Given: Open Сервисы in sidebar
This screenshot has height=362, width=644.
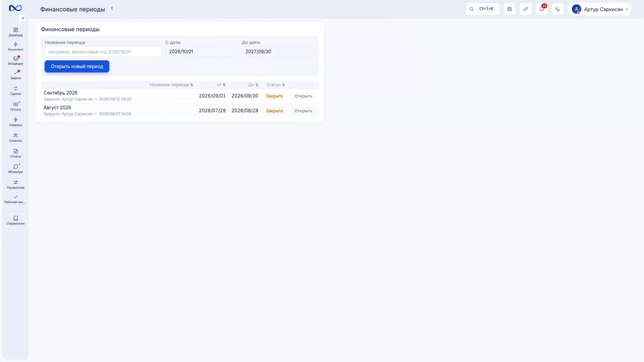Looking at the screenshot, I should click(15, 122).
